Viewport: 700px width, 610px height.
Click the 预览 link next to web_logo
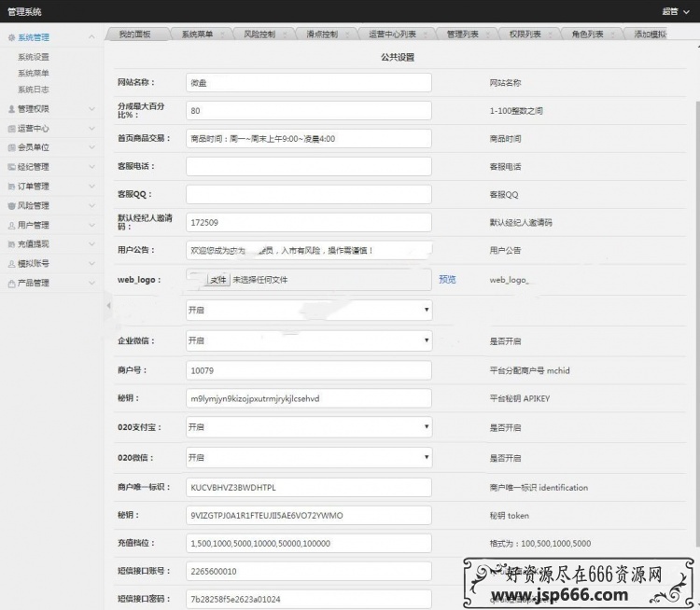(447, 279)
